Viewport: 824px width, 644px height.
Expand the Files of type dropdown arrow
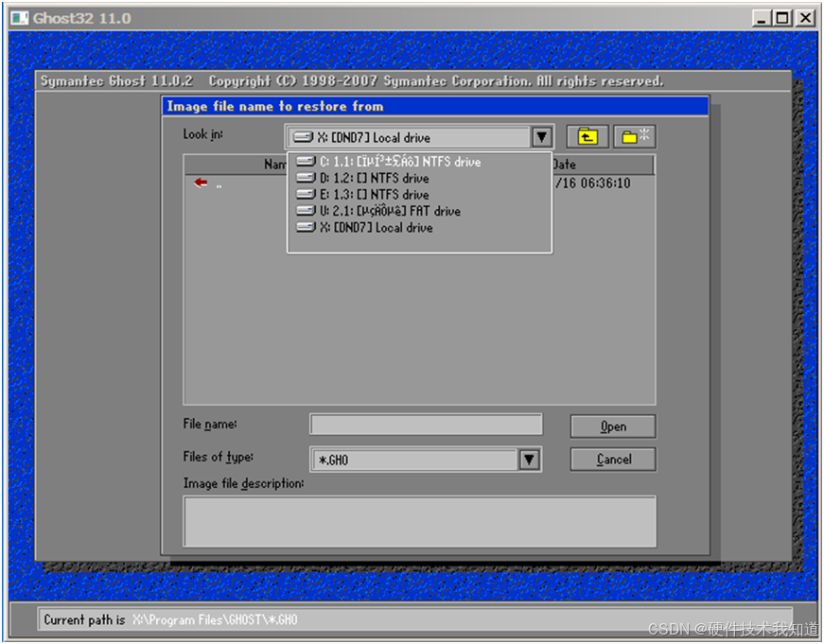pos(529,461)
